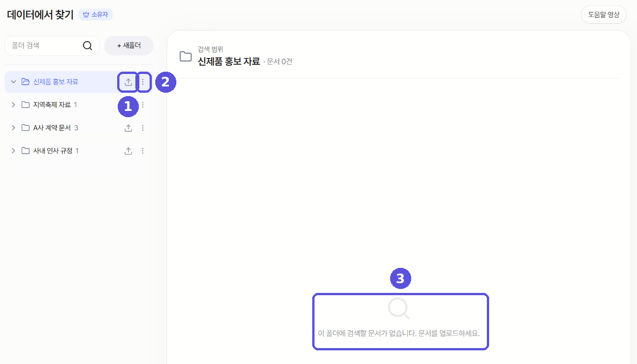Image resolution: width=637 pixels, height=364 pixels.
Task: Open more options for A사 계약 문서
Action: point(143,128)
